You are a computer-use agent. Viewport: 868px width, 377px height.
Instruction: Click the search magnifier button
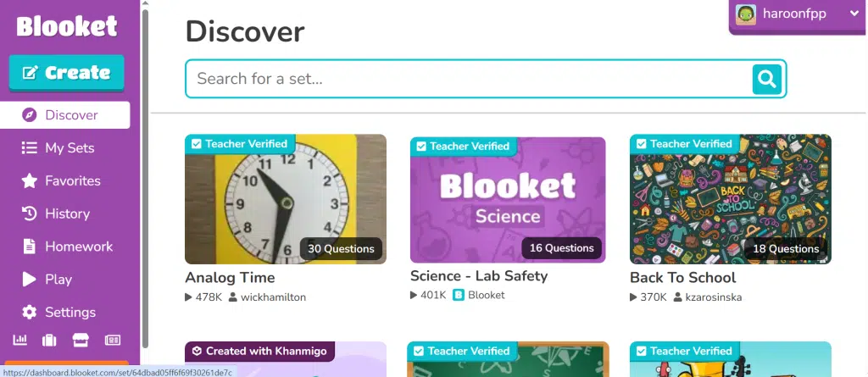click(x=766, y=79)
